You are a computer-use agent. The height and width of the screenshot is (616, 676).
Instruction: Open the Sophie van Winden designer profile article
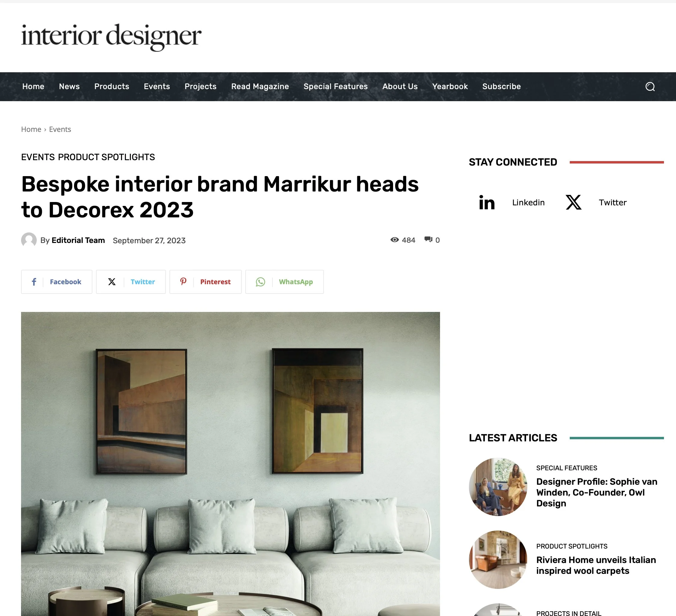click(x=597, y=493)
